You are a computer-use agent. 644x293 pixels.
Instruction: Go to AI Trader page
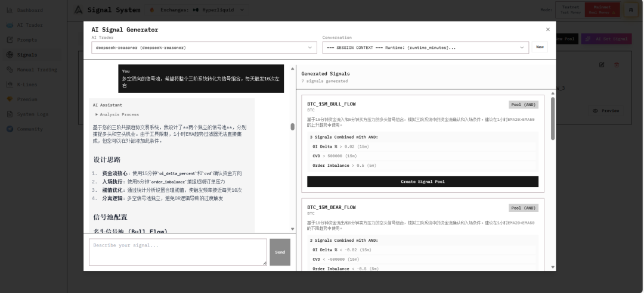(x=30, y=25)
